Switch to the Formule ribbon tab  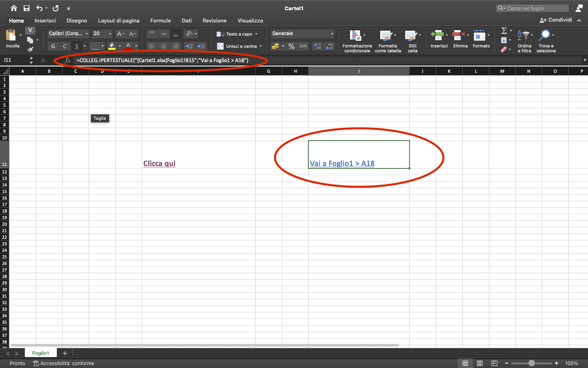point(160,20)
